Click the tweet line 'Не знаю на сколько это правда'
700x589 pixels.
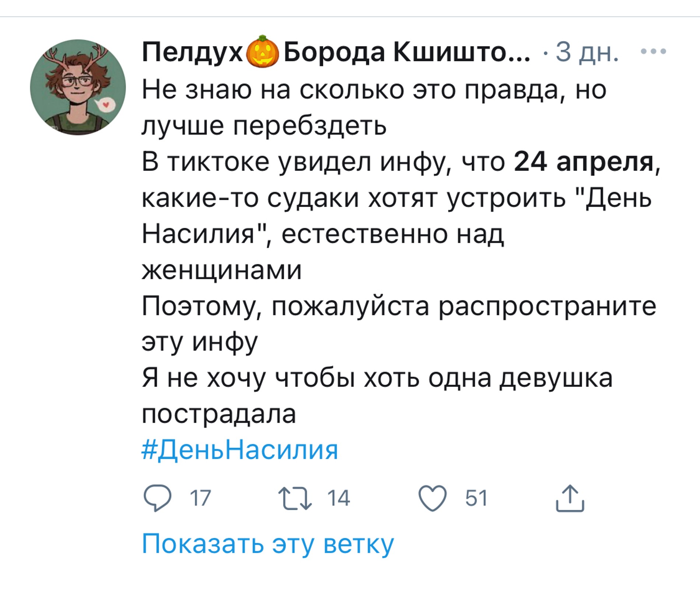(x=374, y=90)
